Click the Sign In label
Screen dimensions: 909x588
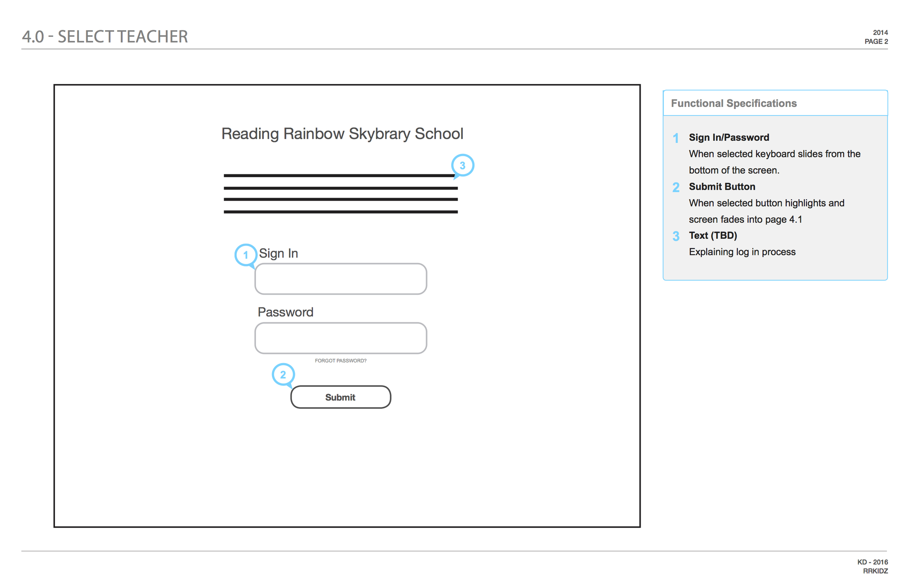pos(279,254)
